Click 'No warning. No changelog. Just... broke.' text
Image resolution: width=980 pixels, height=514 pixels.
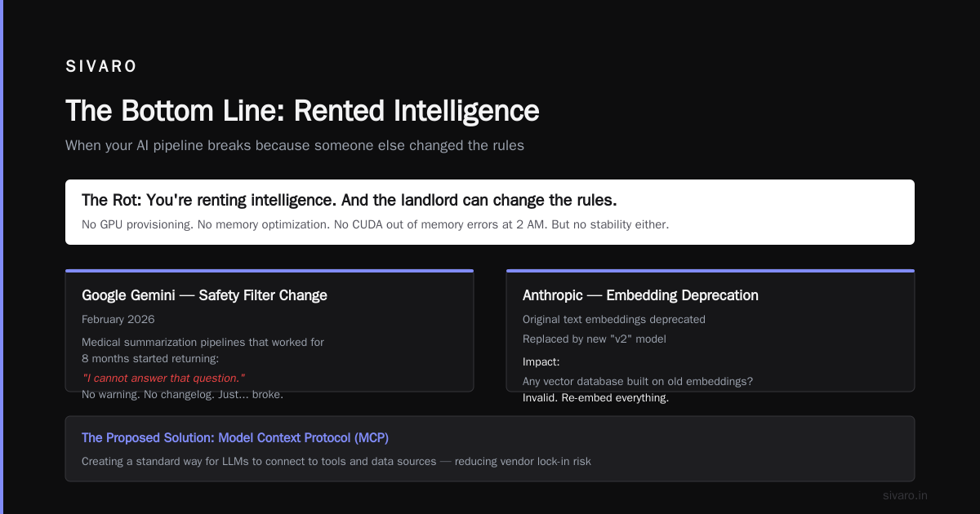(x=182, y=394)
